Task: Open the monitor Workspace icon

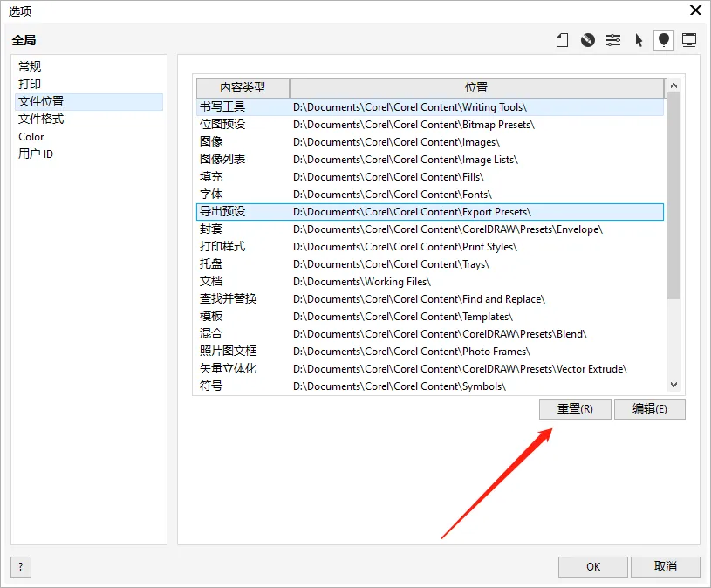Action: click(x=689, y=40)
